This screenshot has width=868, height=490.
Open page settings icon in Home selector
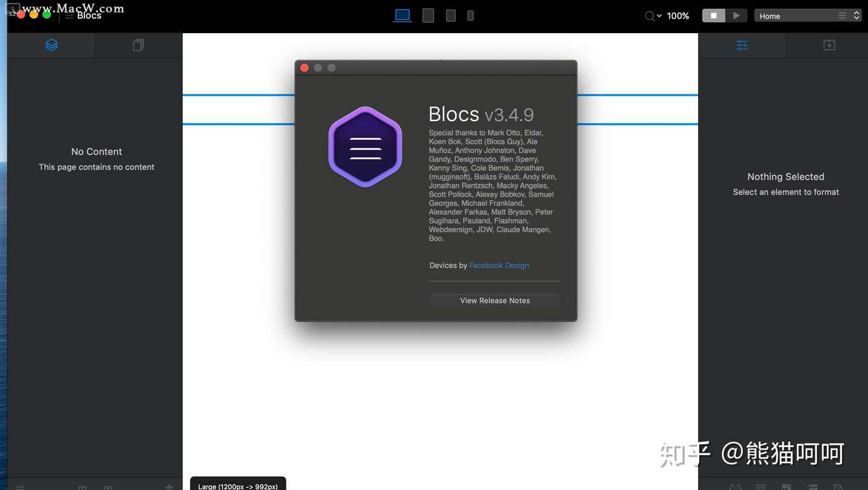coord(842,16)
